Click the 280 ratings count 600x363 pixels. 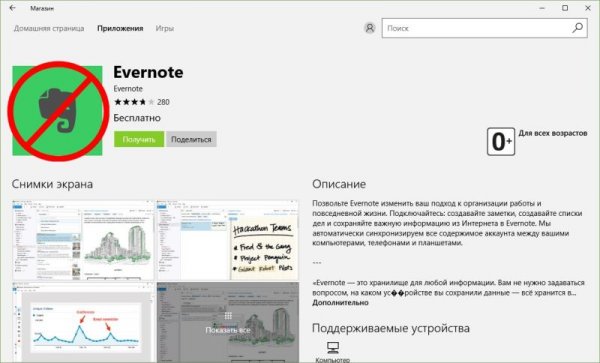(x=163, y=102)
